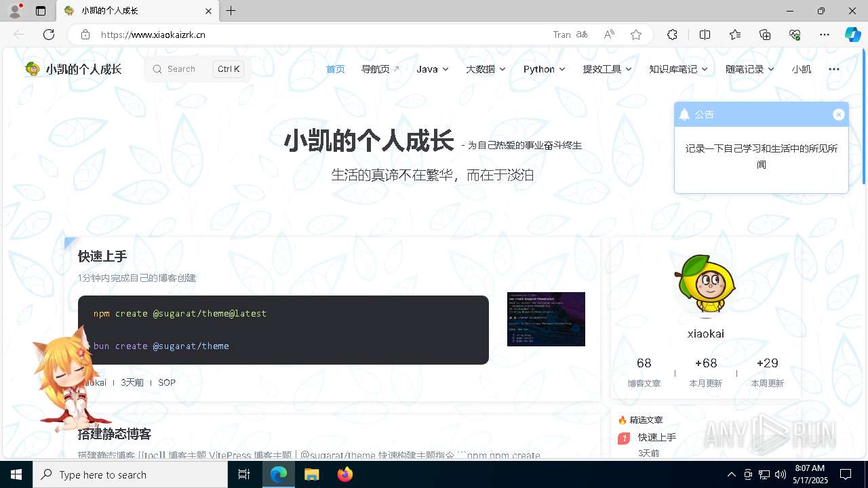
Task: Click the Search box with Ctrl K
Action: coord(197,69)
